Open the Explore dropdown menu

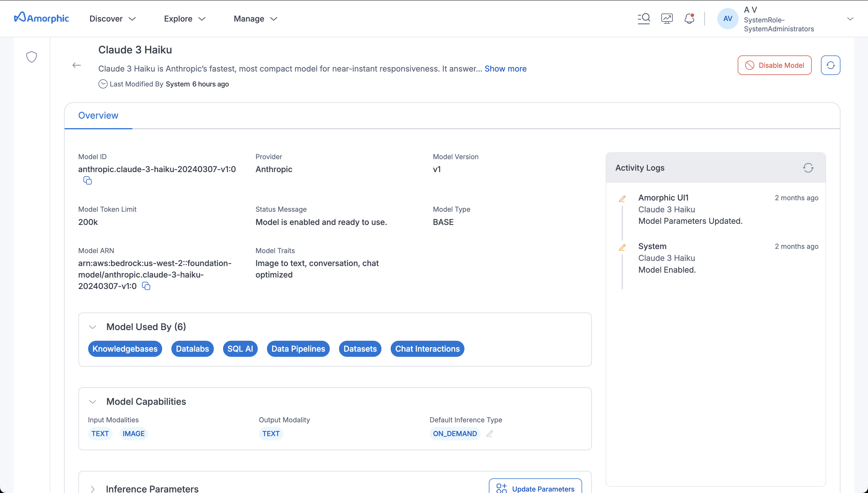tap(185, 19)
